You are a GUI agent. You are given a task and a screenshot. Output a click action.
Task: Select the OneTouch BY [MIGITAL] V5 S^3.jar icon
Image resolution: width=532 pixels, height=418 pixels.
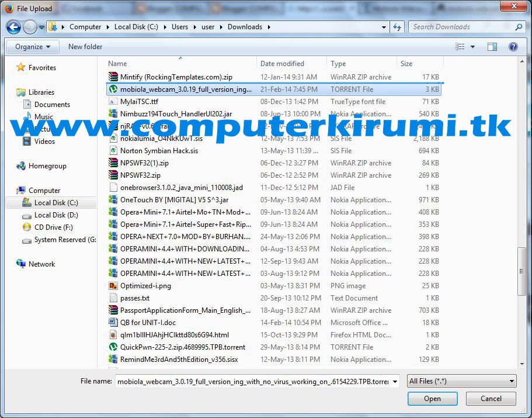coord(113,199)
